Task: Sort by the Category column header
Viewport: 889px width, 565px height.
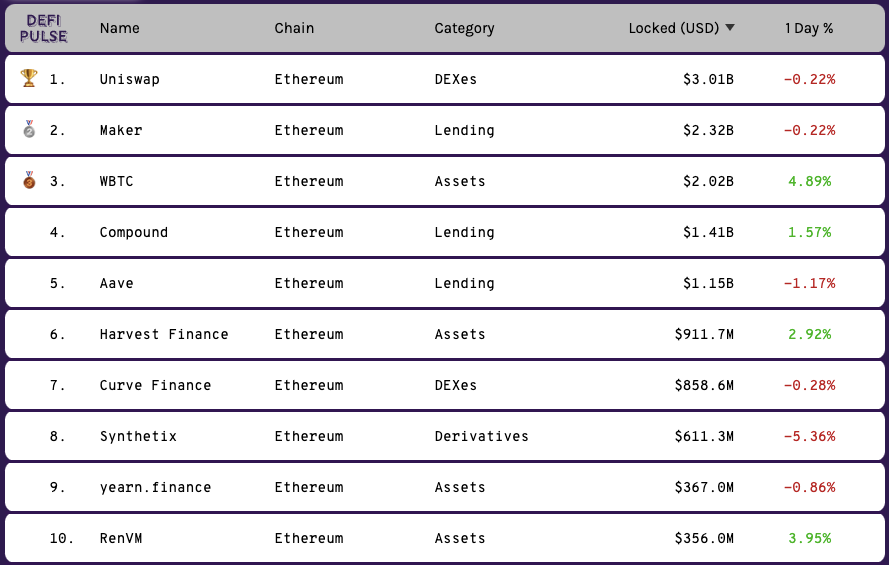Action: pos(464,29)
